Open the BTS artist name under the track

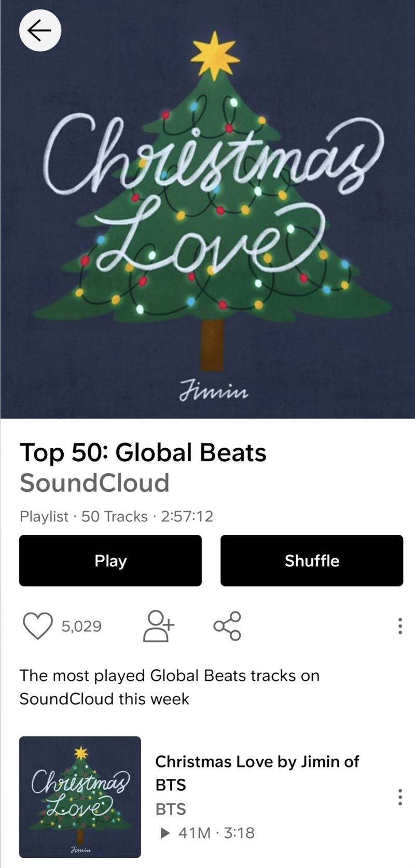pyautogui.click(x=171, y=809)
